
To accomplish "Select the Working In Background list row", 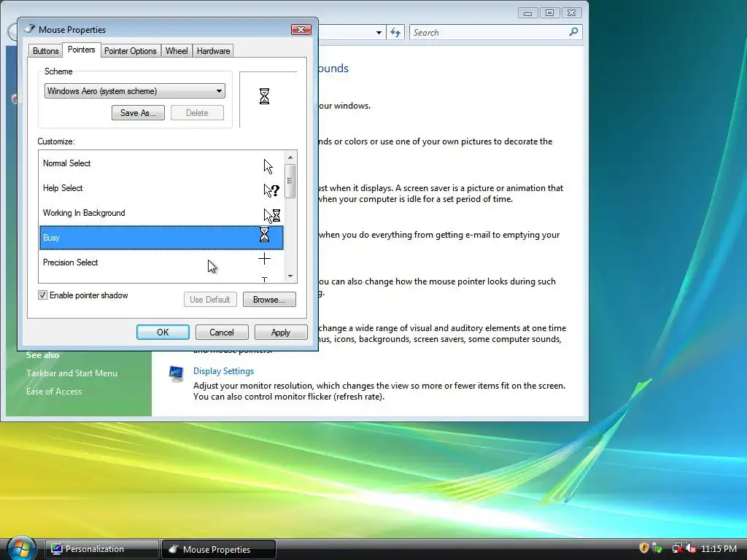I will 161,213.
